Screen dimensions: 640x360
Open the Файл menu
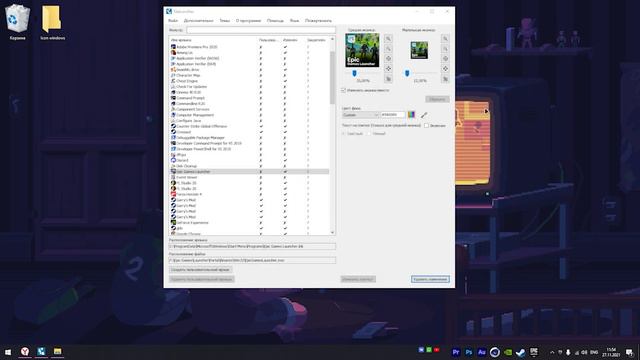[x=173, y=20]
